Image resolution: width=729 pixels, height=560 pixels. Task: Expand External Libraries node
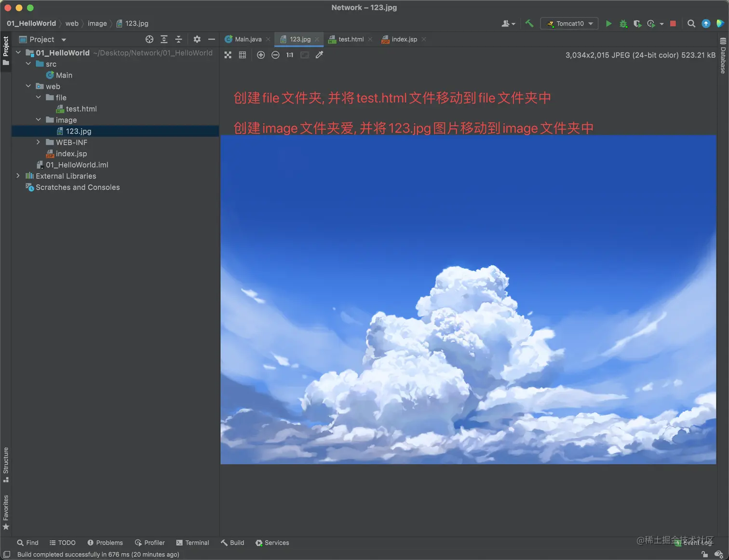tap(18, 176)
